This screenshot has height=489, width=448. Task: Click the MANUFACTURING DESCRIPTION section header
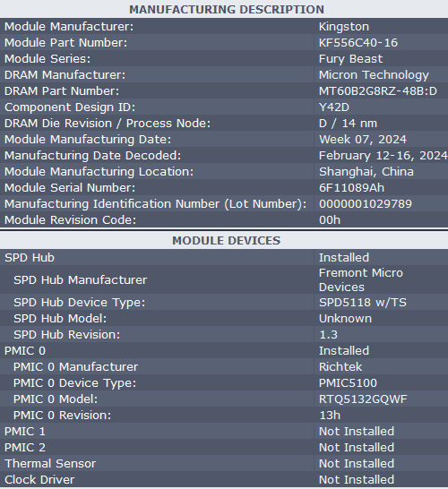227,9
